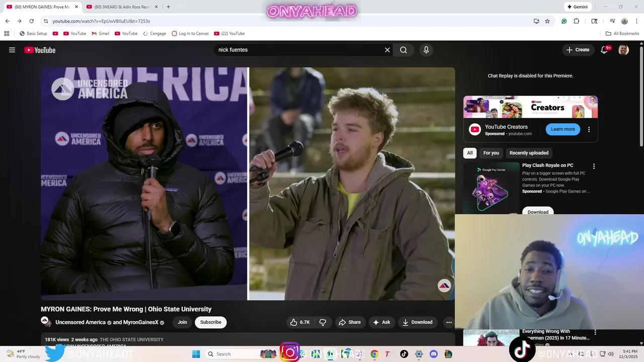Viewport: 644px width, 362px height.
Task: Open Discord from the taskbar
Action: click(434, 354)
